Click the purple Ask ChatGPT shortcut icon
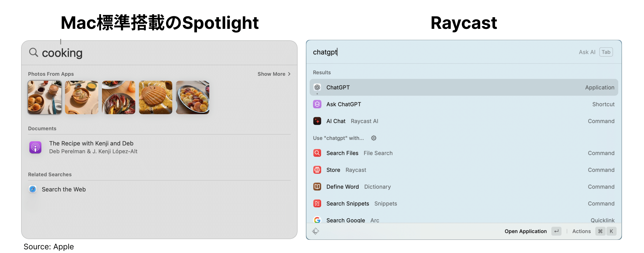The height and width of the screenshot is (253, 644). point(317,104)
